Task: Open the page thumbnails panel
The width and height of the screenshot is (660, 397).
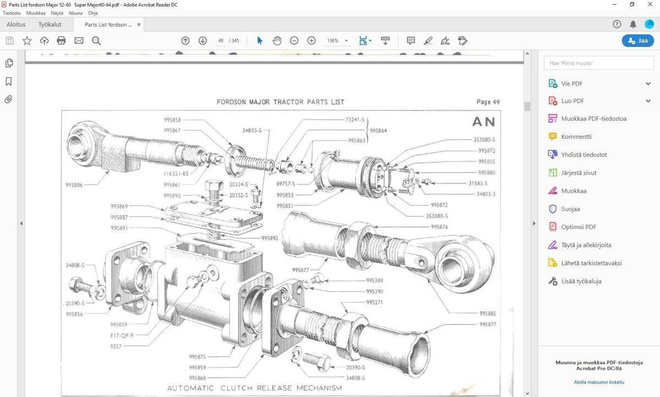Action: click(x=8, y=63)
